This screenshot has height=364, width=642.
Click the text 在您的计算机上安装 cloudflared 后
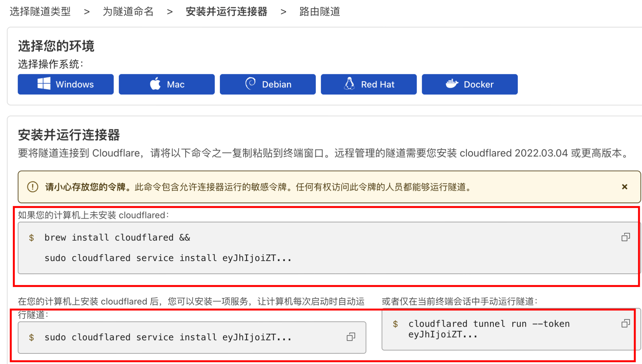coord(191,308)
